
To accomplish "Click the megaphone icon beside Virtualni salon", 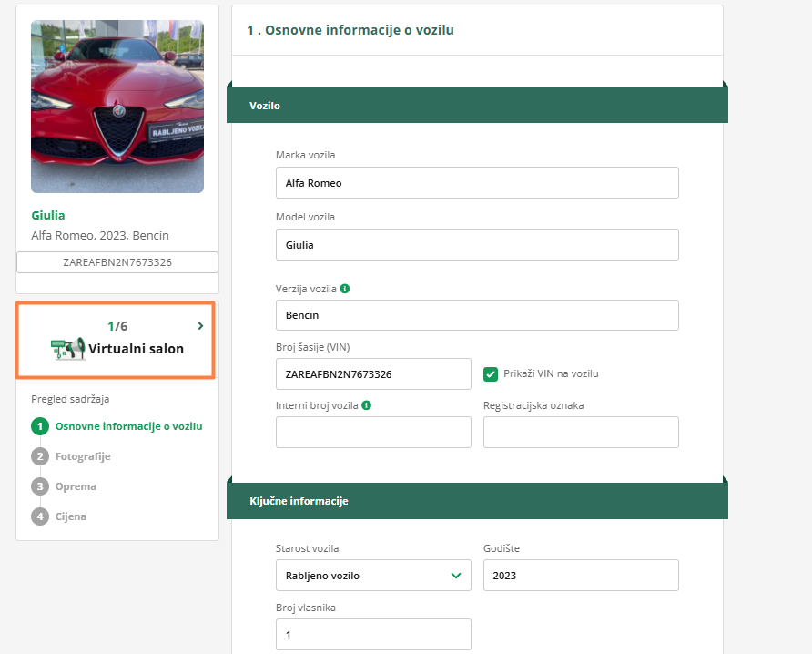I will [x=68, y=348].
